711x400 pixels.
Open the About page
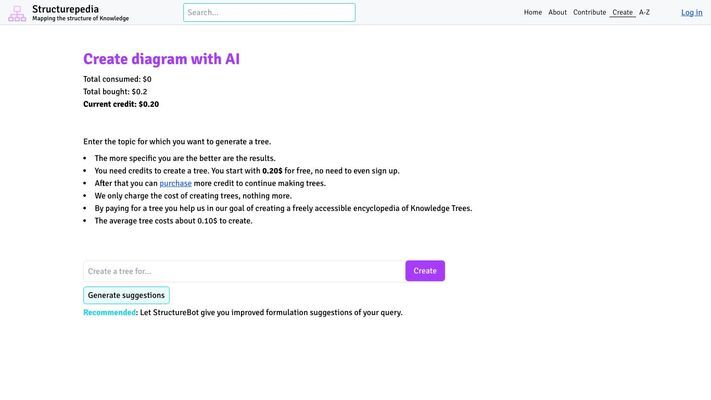coord(557,12)
